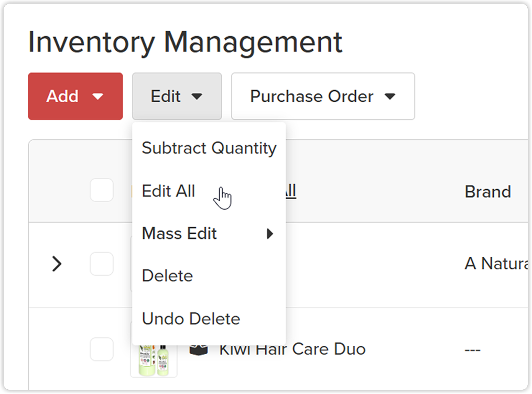The width and height of the screenshot is (532, 394).
Task: Click the kit box icon beside Kiwi Hair Care Duo
Action: pos(199,350)
